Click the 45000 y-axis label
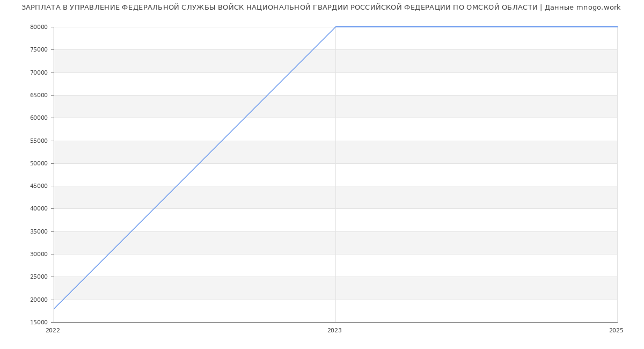The width and height of the screenshot is (644, 349). 39,186
